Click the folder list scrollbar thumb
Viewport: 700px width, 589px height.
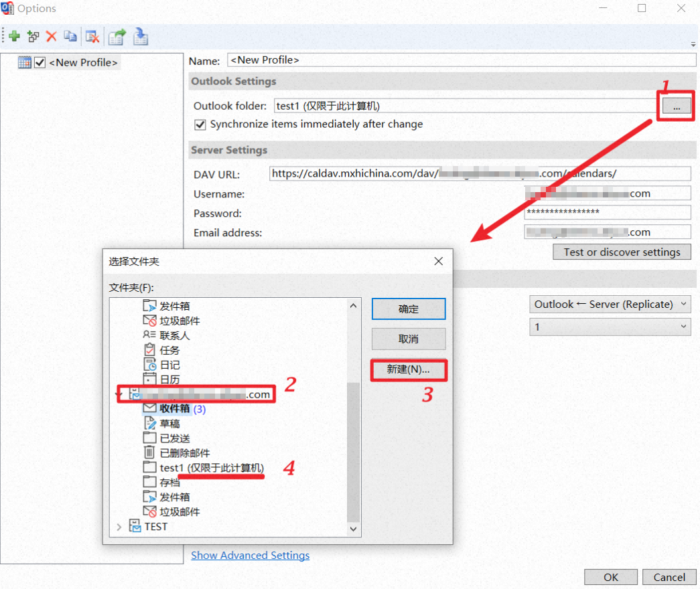[353, 452]
